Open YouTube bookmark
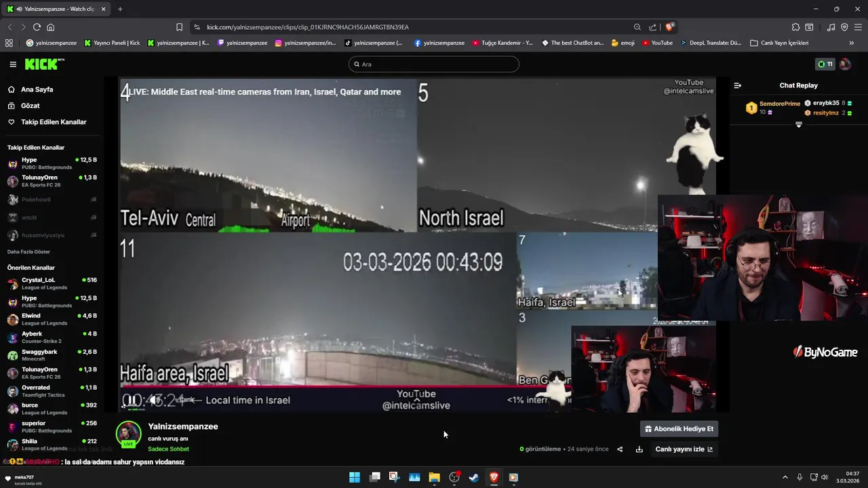The image size is (868, 488). [657, 43]
